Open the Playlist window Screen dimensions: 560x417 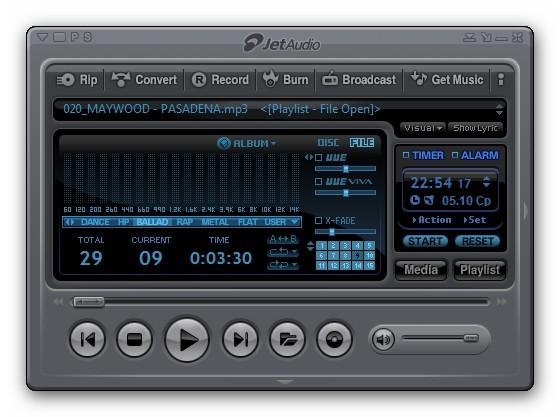[x=480, y=270]
